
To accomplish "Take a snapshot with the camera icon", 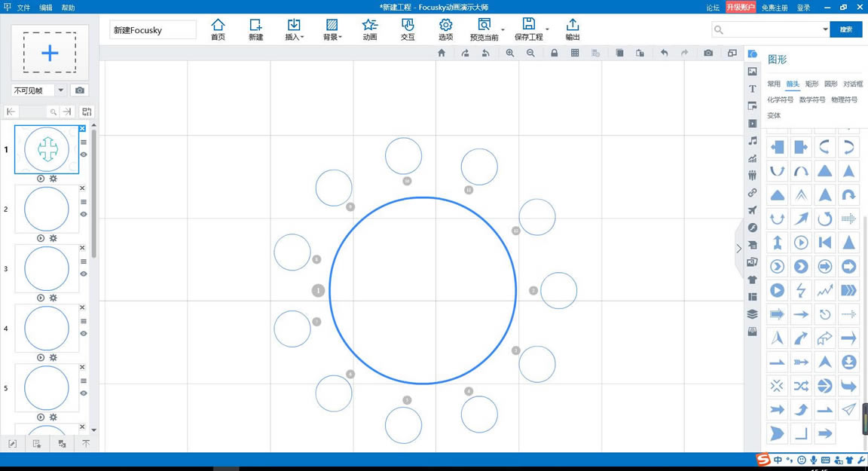I will coord(708,53).
